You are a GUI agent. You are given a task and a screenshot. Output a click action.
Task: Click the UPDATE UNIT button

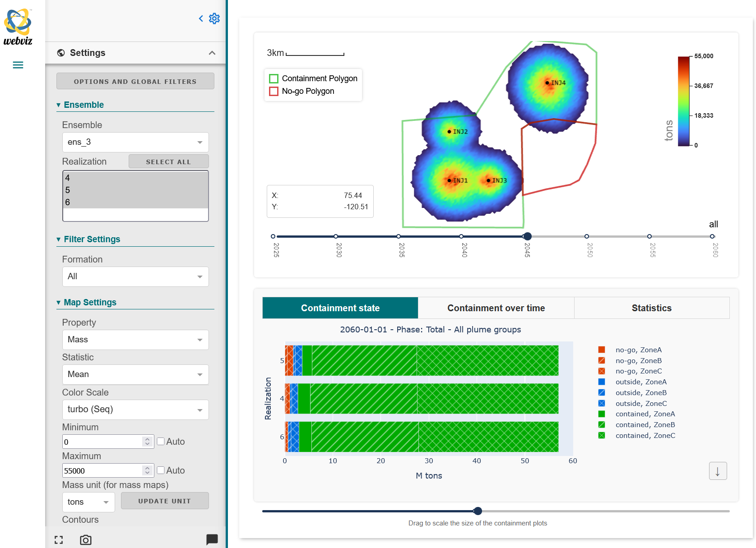click(x=164, y=501)
